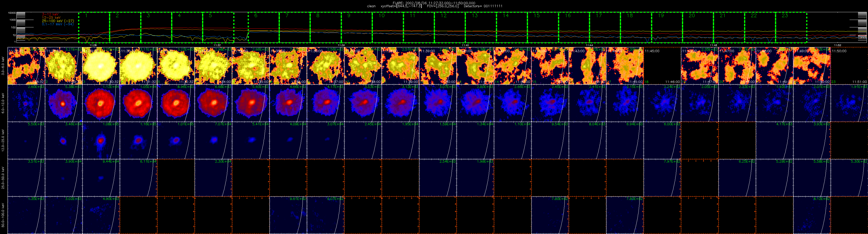This screenshot has width=868, height=234.
Task: Select time interval 12 on the light curve
Action: coord(449,28)
